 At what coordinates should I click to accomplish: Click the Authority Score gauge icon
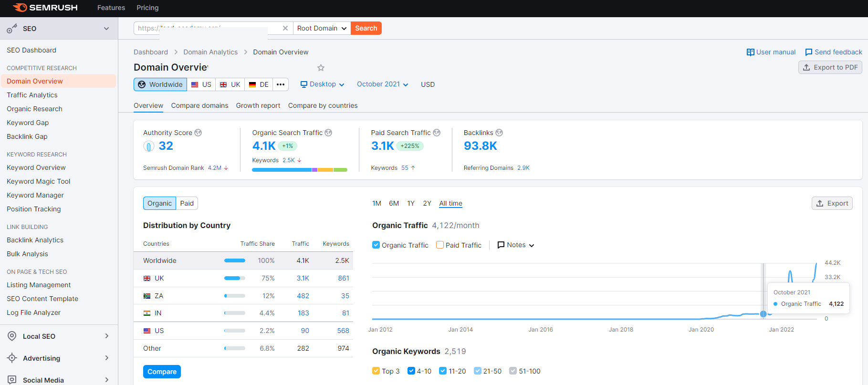(x=148, y=146)
